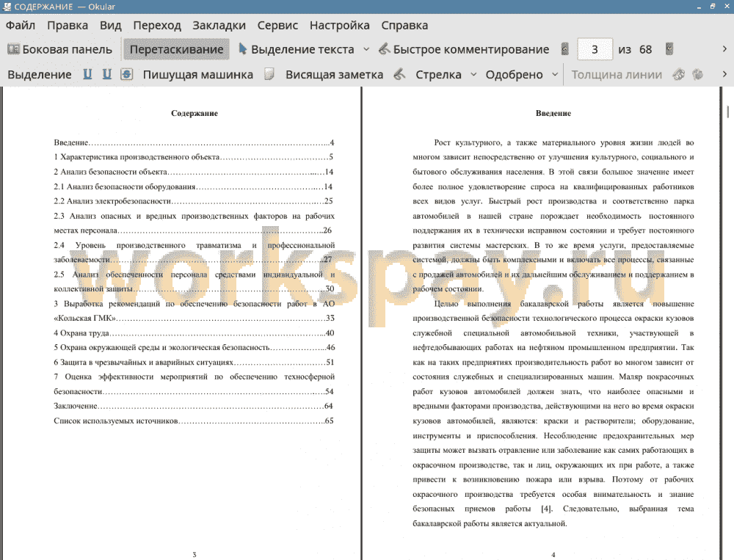
Task: Toggle the Боковая панель sidebar button
Action: (60, 49)
